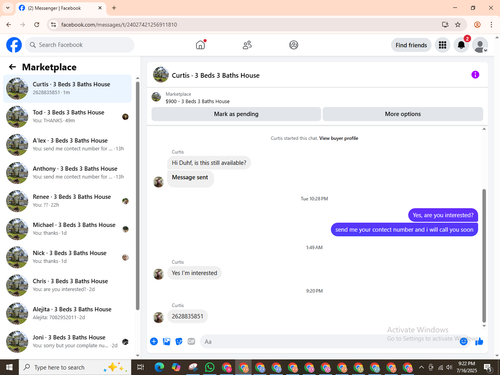This screenshot has width=500, height=375.
Task: Open the Nick conversation
Action: click(x=67, y=257)
